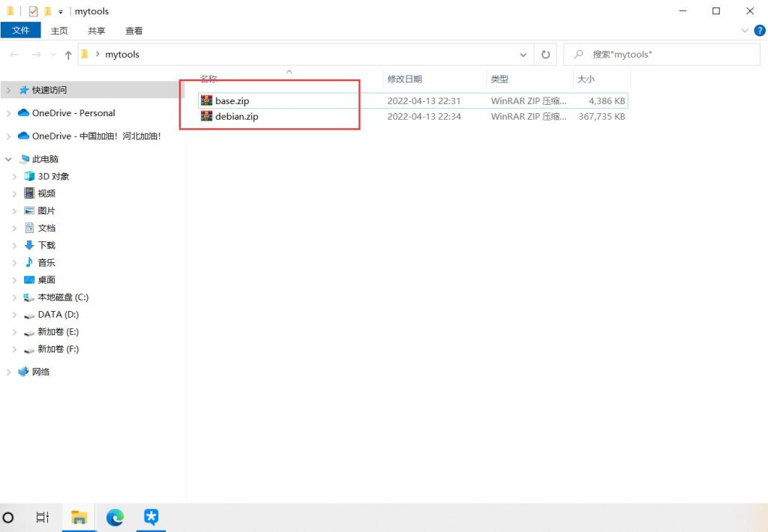The image size is (768, 532).
Task: Select the debian.zip file
Action: [413, 116]
